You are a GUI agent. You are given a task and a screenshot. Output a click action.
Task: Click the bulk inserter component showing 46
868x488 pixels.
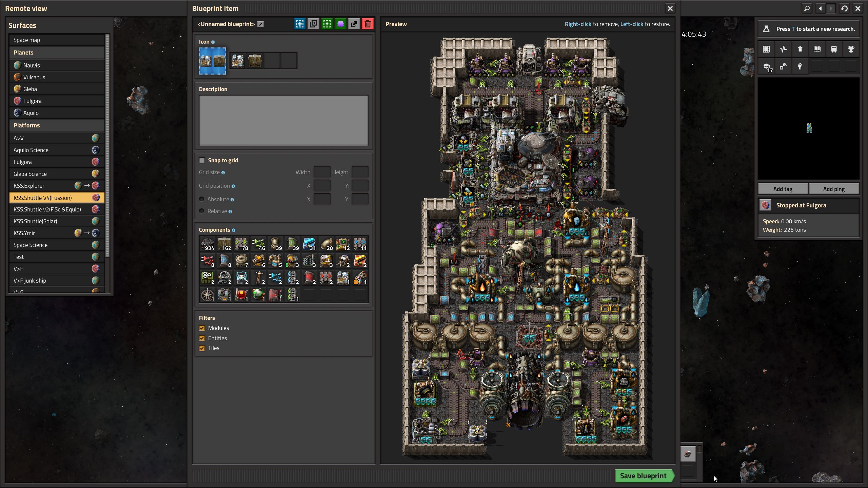tap(258, 244)
